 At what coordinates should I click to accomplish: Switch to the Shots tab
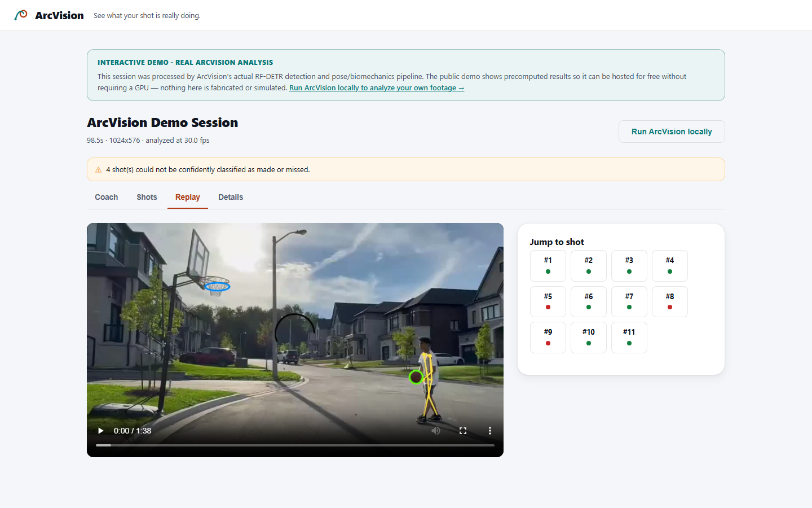[x=147, y=197]
